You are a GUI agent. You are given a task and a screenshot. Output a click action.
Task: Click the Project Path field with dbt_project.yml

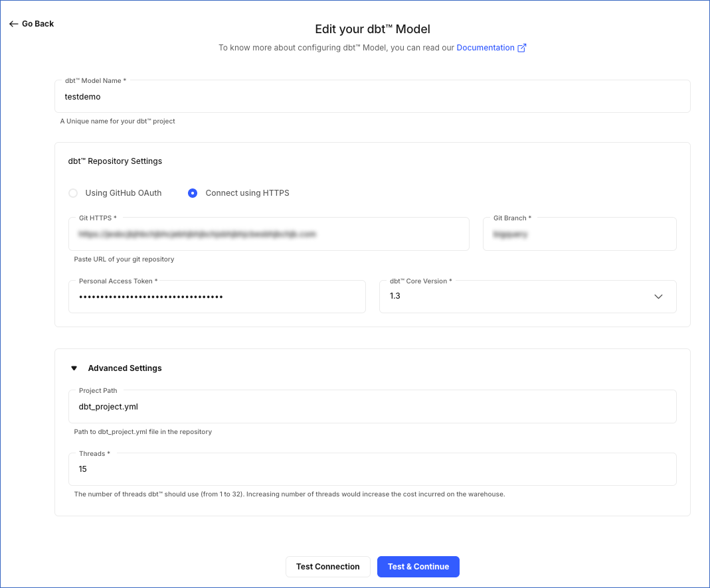click(x=372, y=407)
